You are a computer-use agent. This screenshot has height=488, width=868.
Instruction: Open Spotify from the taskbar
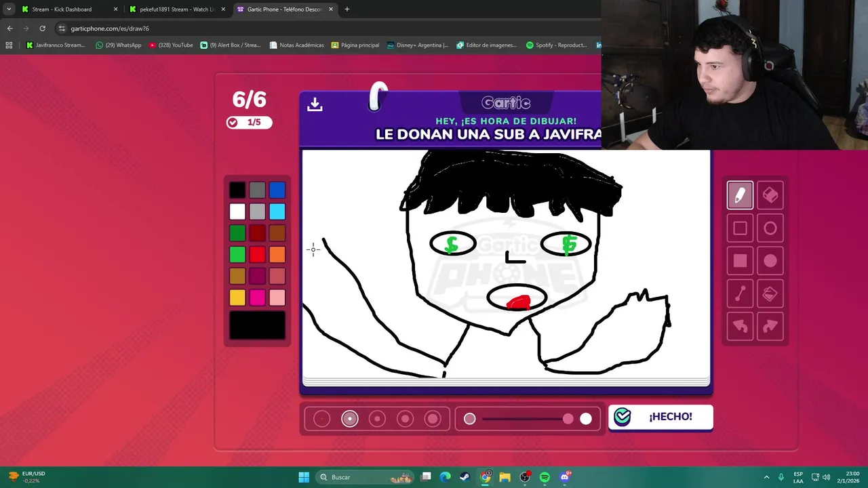click(545, 477)
